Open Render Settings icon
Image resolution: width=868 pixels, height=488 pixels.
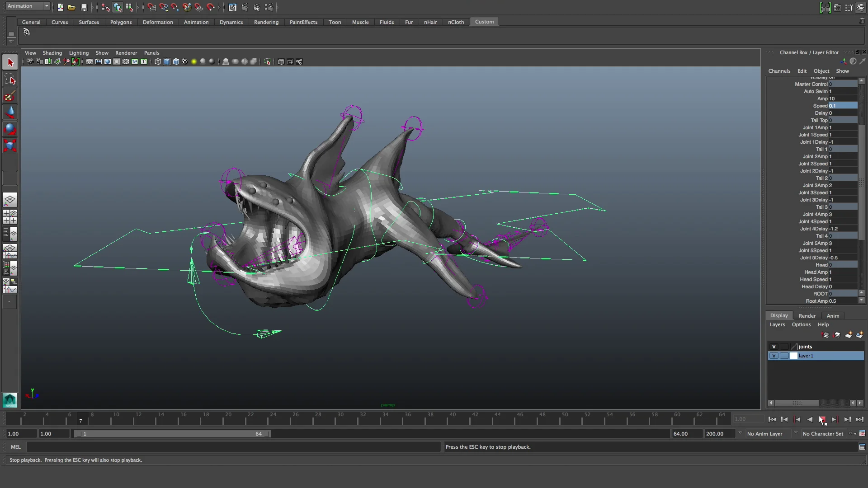point(269,7)
